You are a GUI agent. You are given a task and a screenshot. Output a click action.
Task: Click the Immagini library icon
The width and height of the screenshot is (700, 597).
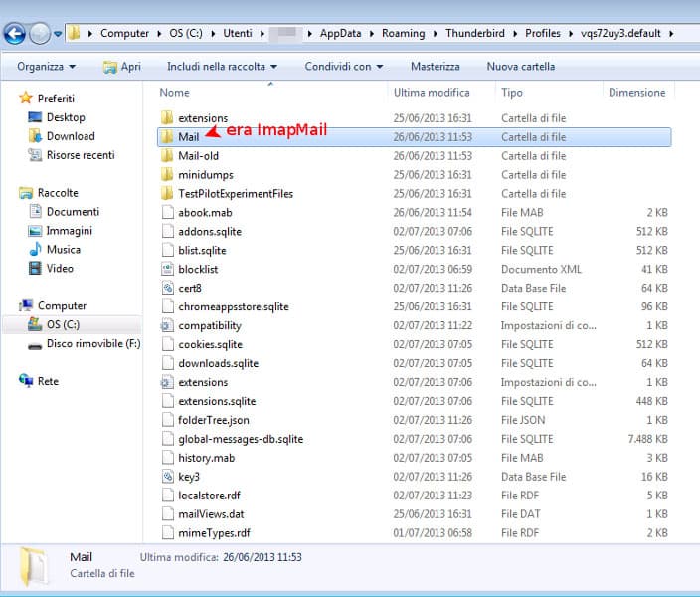[35, 231]
